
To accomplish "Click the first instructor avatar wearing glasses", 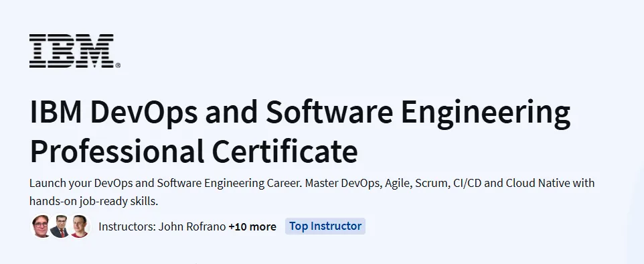I will (41, 226).
